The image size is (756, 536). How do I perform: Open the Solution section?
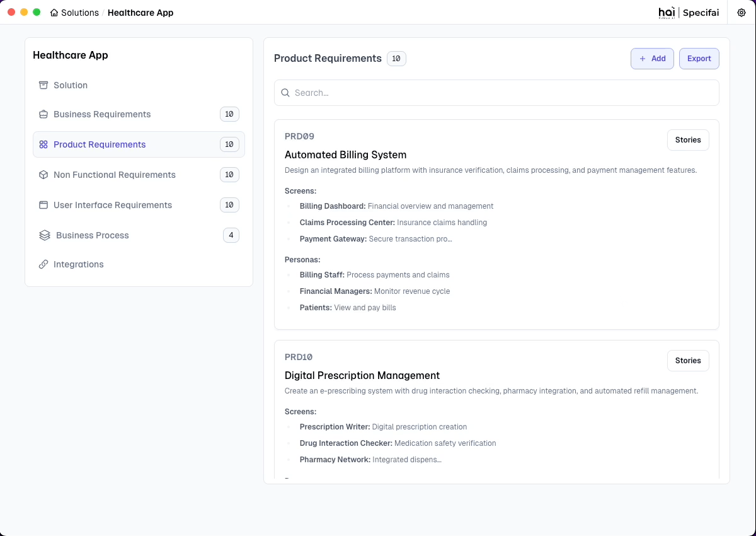(139, 85)
